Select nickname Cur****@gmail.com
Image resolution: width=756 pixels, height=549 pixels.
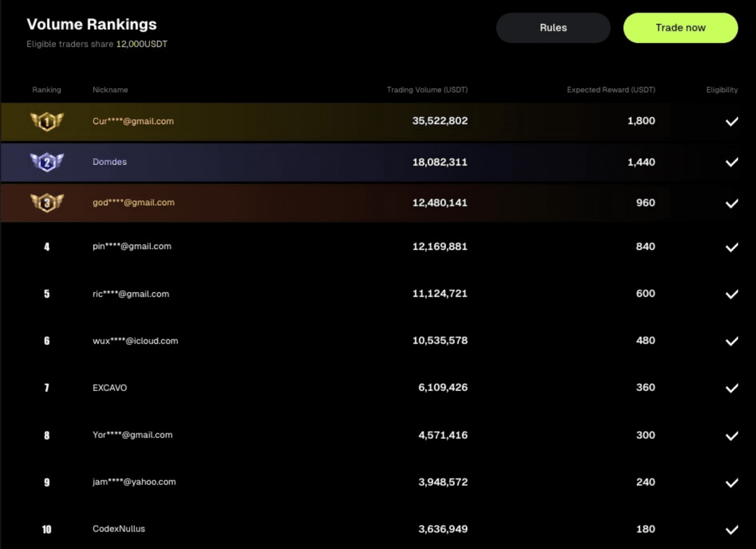[133, 121]
